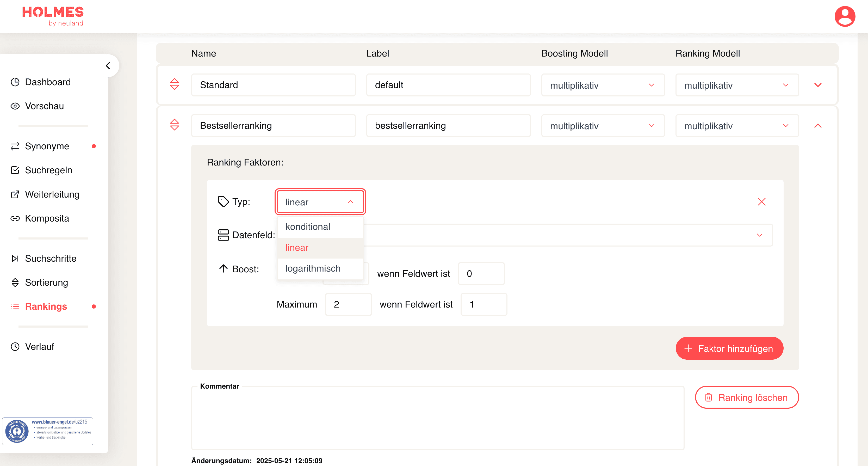Image resolution: width=868 pixels, height=466 pixels.
Task: Open Suchschritte in the sidebar
Action: (51, 258)
